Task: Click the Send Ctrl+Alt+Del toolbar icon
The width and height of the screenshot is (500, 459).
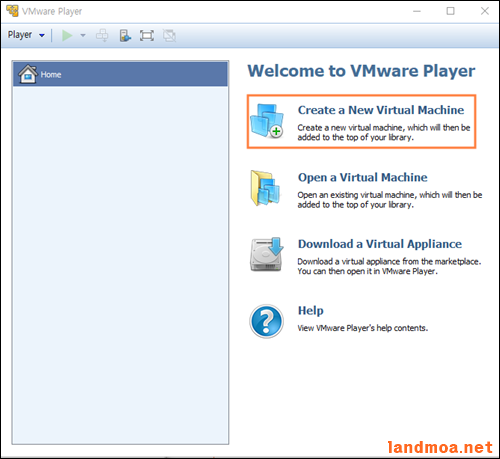Action: (102, 35)
